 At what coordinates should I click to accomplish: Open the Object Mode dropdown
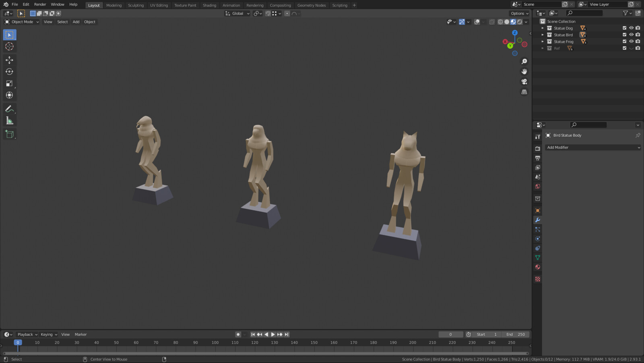pos(22,22)
